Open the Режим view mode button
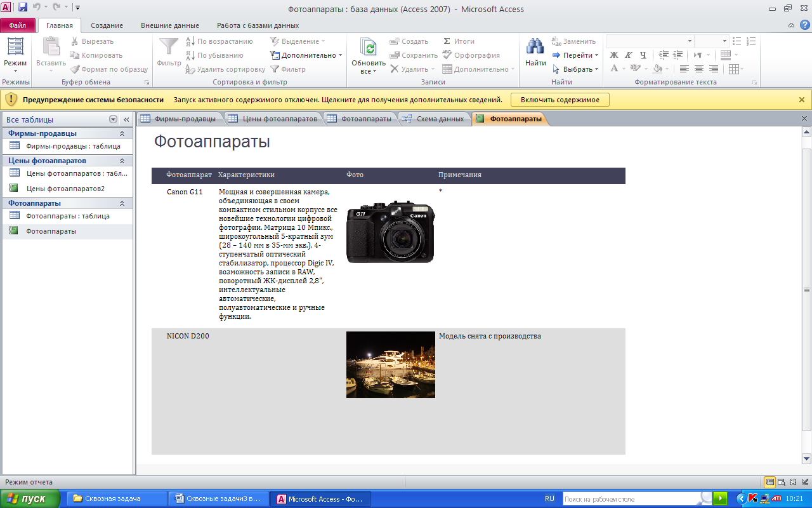This screenshot has width=812, height=508. click(x=15, y=55)
